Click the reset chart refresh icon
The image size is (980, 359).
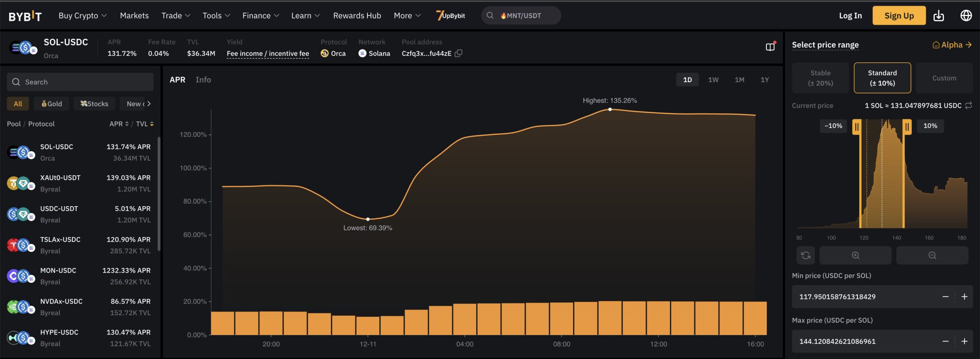point(805,255)
